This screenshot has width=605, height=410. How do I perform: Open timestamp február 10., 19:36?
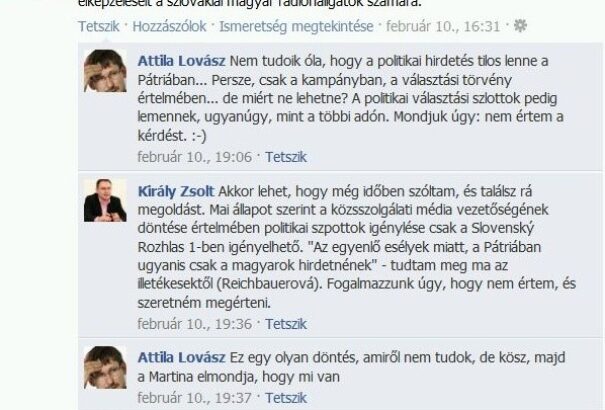click(x=195, y=324)
